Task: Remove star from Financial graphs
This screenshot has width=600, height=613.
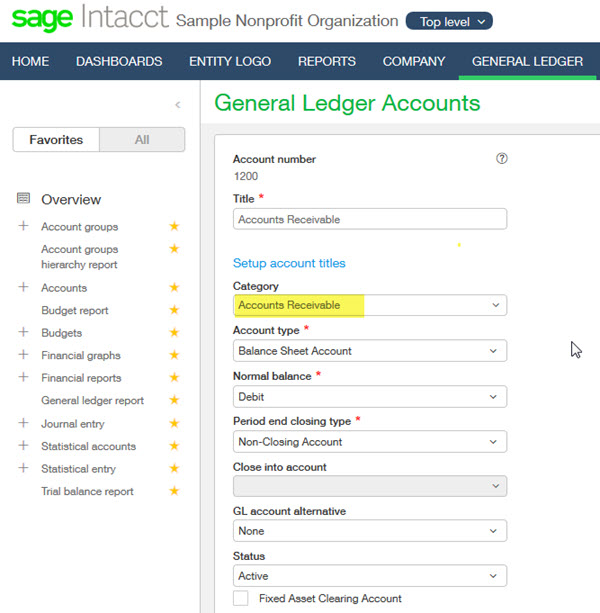Action: coord(174,355)
